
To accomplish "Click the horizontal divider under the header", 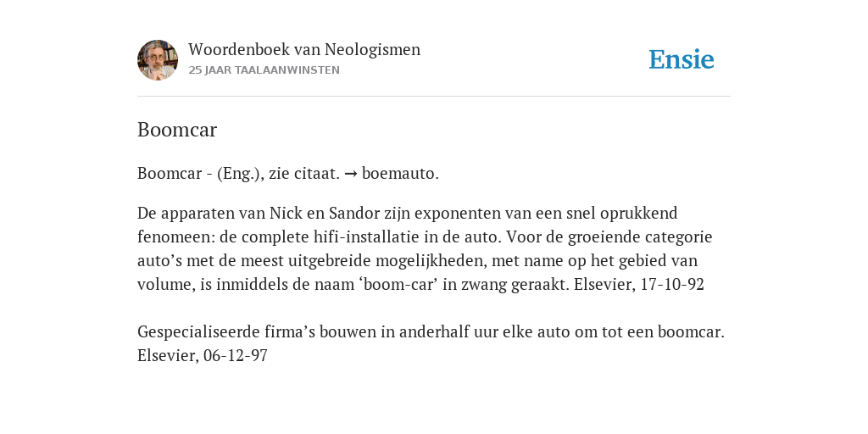I will coord(434,97).
